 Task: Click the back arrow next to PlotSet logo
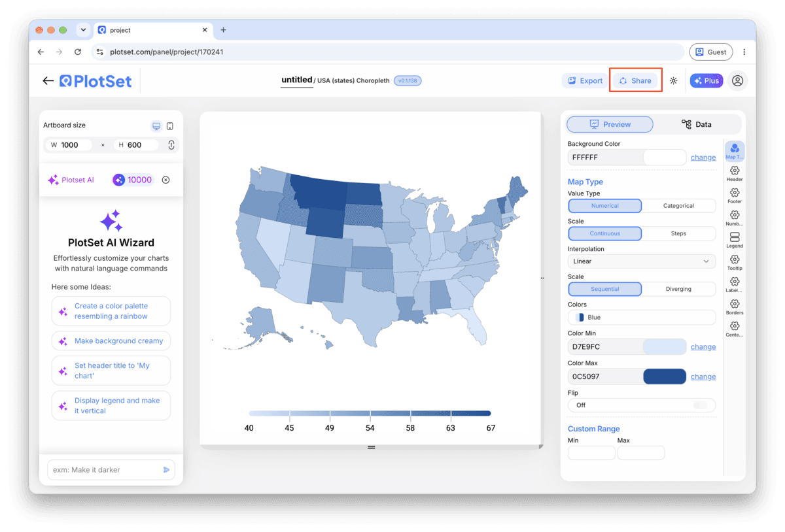pos(48,81)
